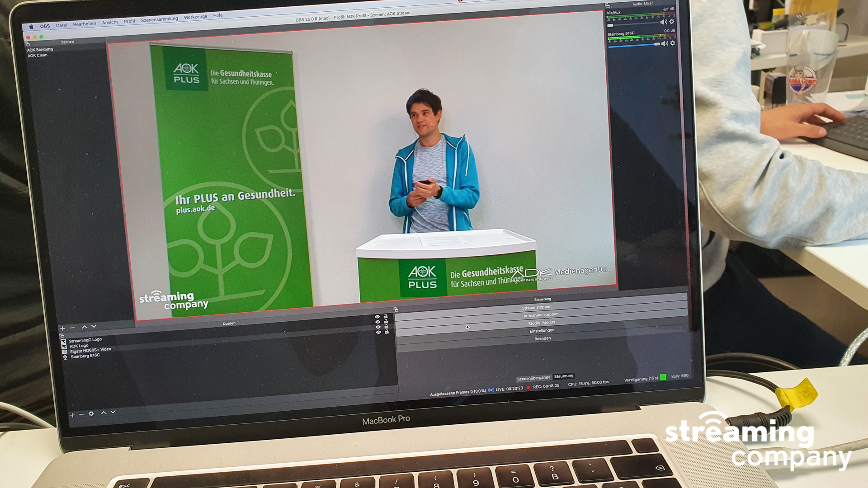This screenshot has width=868, height=488.
Task: Click the 'CPU: 15.4%, 60.00 fps' status text
Action: (588, 384)
